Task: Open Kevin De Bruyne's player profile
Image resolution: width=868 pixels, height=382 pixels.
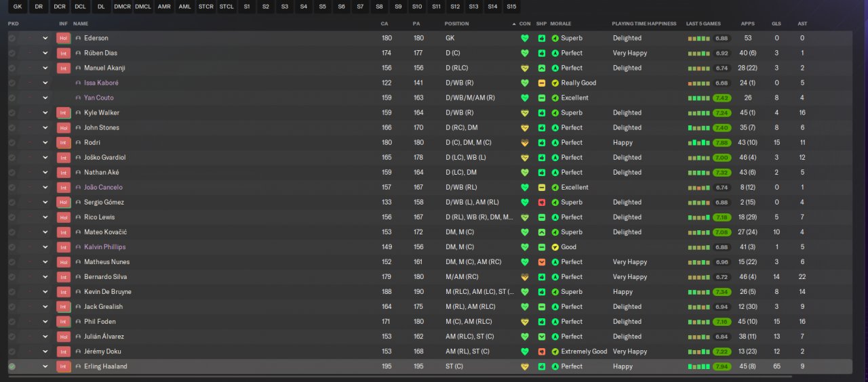Action: (108, 292)
